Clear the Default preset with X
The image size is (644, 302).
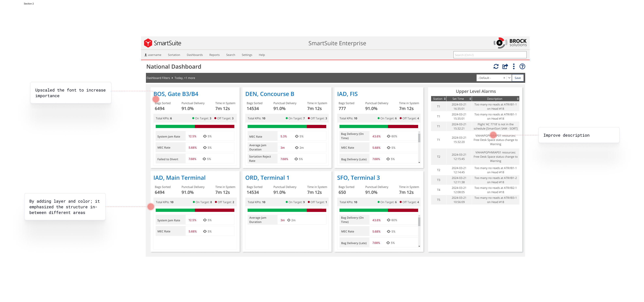504,78
